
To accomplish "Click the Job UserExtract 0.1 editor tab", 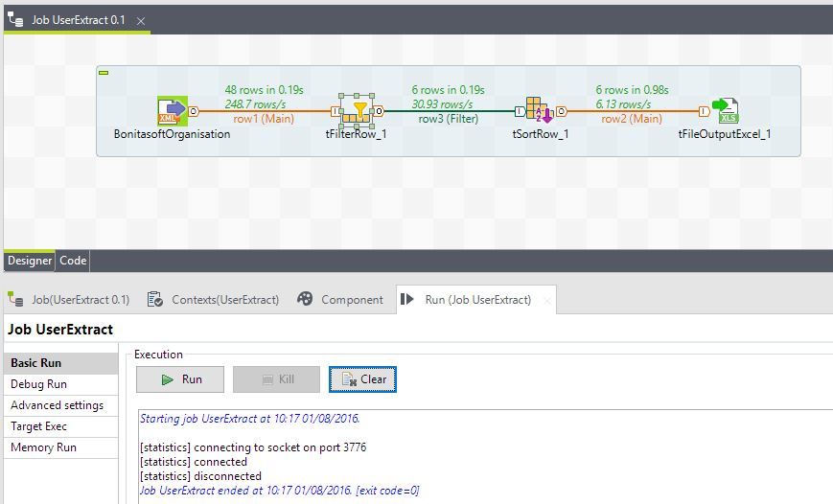I will (x=78, y=20).
